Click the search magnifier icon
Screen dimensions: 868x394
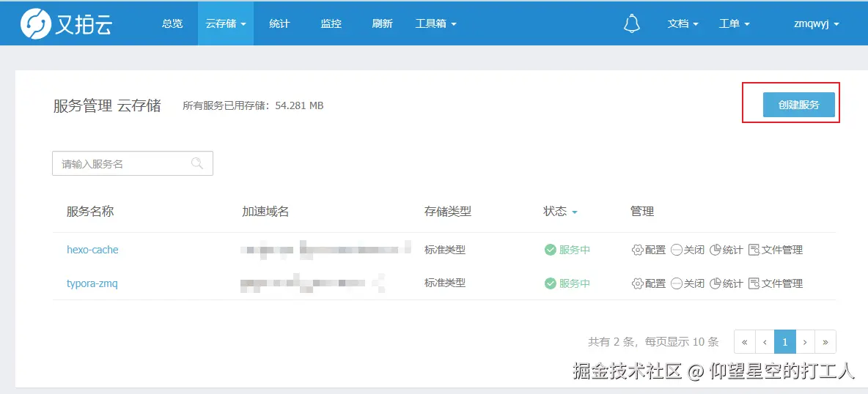[196, 163]
